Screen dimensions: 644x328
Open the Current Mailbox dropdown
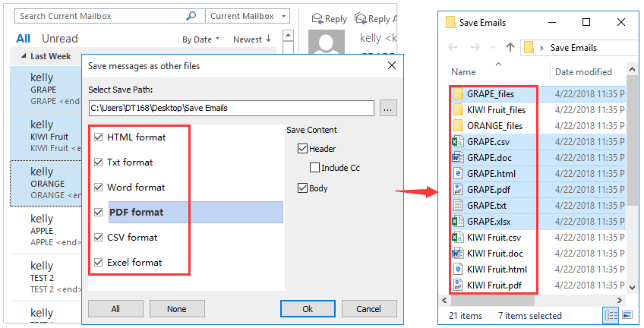[248, 15]
